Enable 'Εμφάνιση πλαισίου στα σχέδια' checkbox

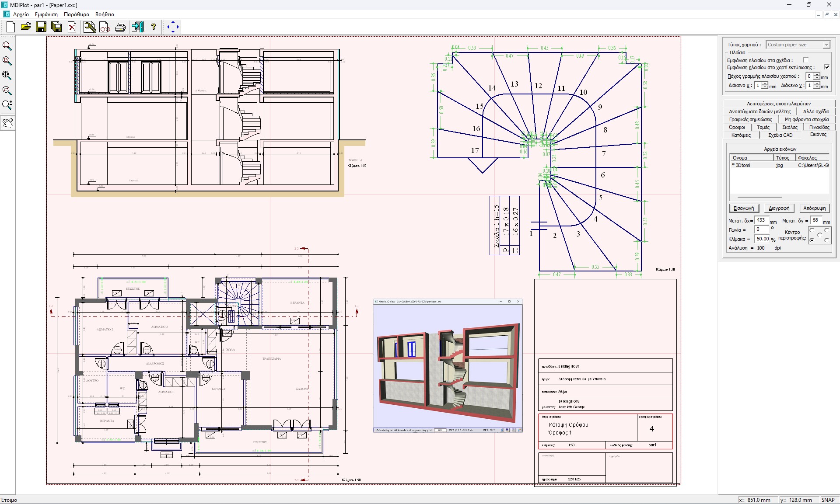805,60
